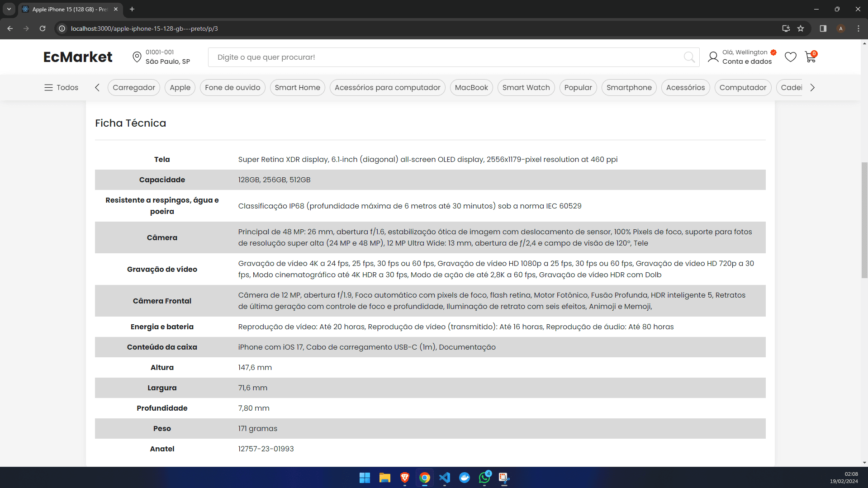Click the Energia e bateria row label
The height and width of the screenshot is (488, 868).
click(x=162, y=327)
